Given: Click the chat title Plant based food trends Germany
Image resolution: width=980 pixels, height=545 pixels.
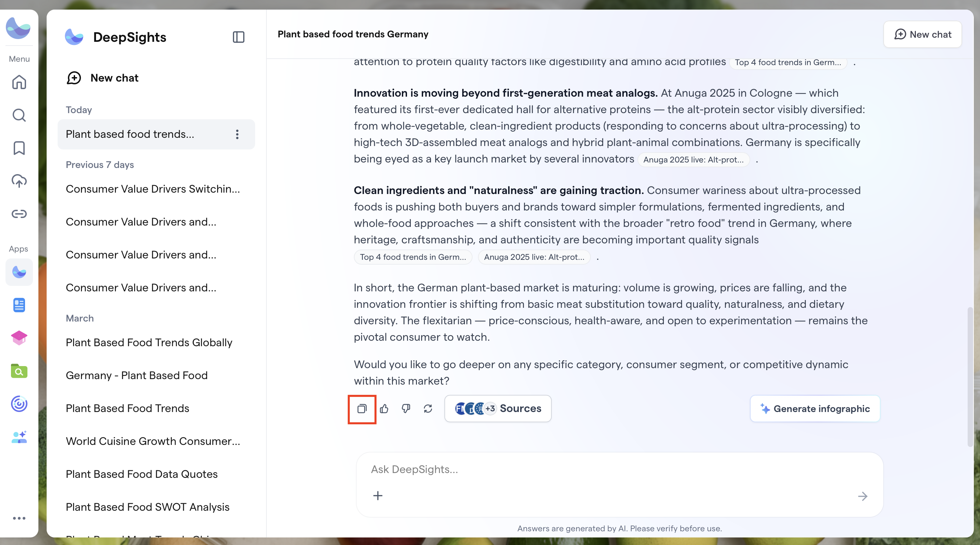Looking at the screenshot, I should click(352, 34).
